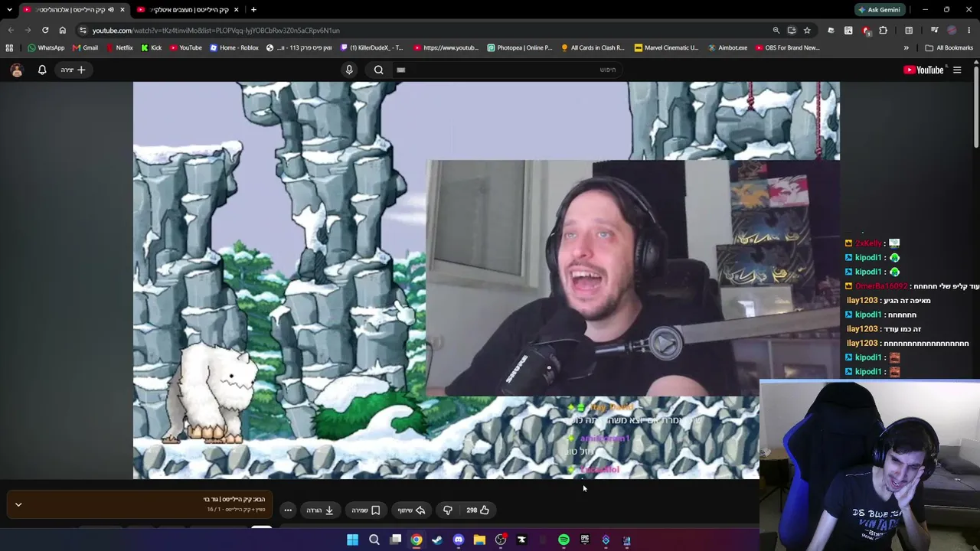Viewport: 980px width, 551px height.
Task: Click the Share arrow button under the video
Action: (411, 510)
